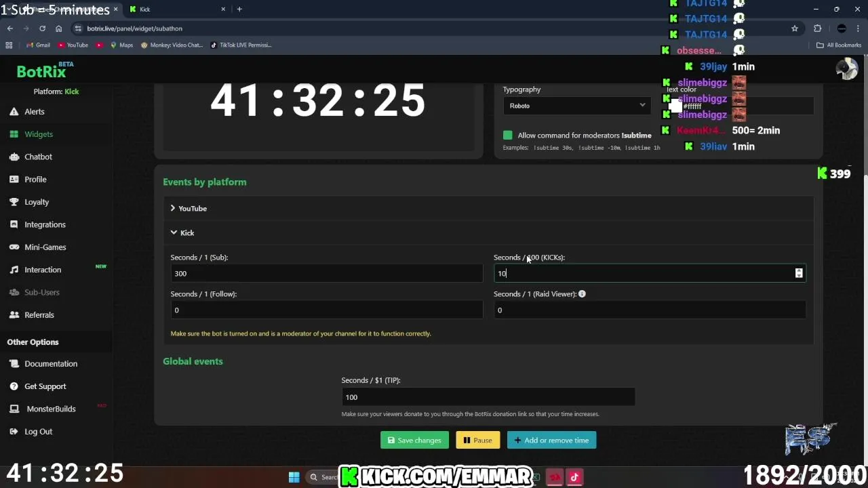868x488 pixels.
Task: Open Windows Start menu icon
Action: pos(294,477)
